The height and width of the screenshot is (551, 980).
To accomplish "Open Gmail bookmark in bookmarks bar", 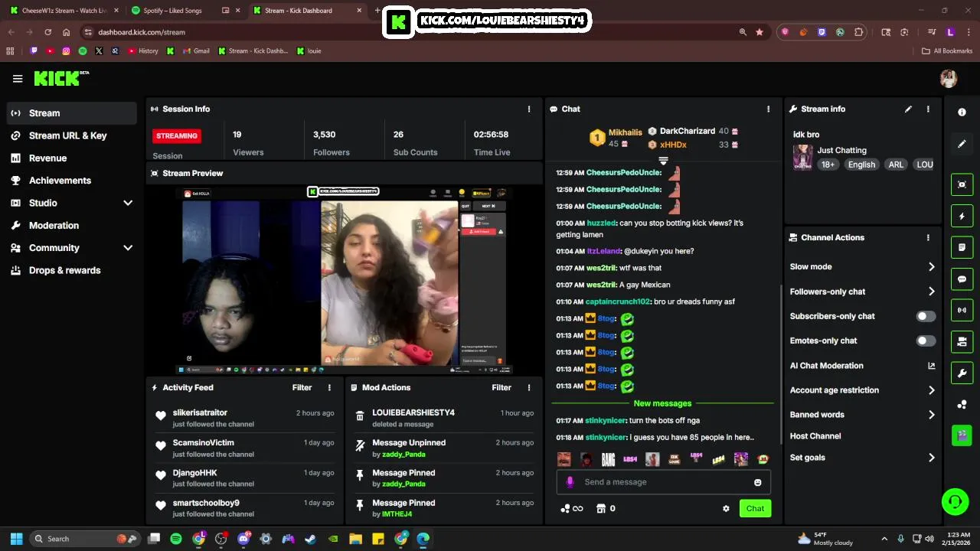I will [196, 51].
